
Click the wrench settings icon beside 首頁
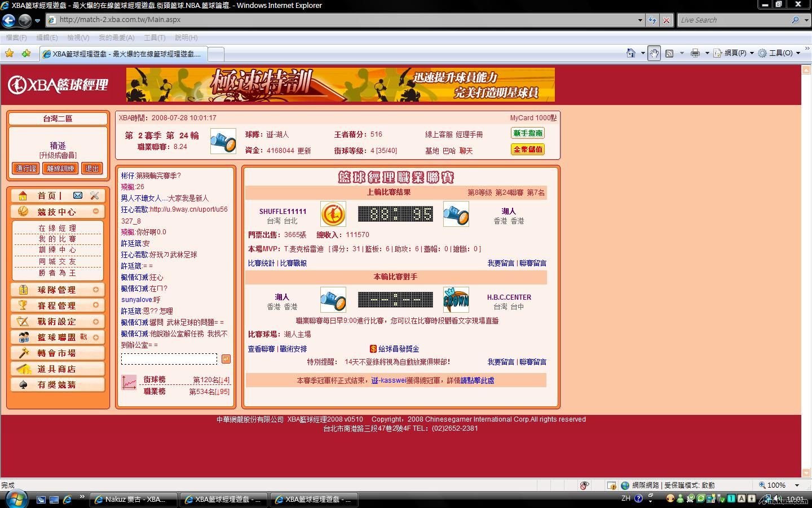pos(94,195)
